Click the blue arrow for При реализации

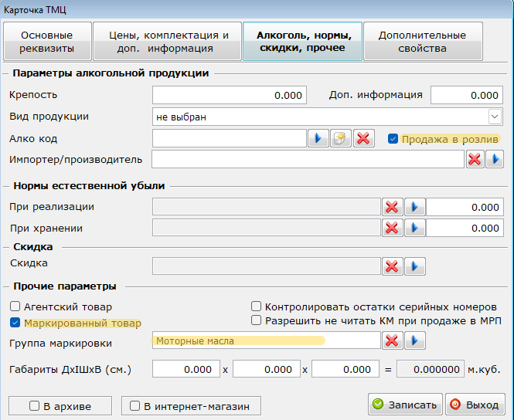414,207
